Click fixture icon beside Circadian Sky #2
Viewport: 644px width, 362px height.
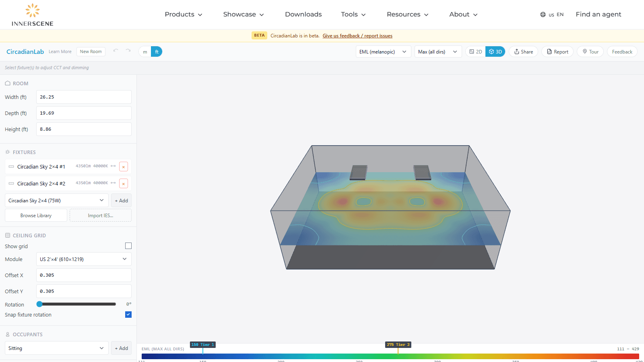point(11,183)
